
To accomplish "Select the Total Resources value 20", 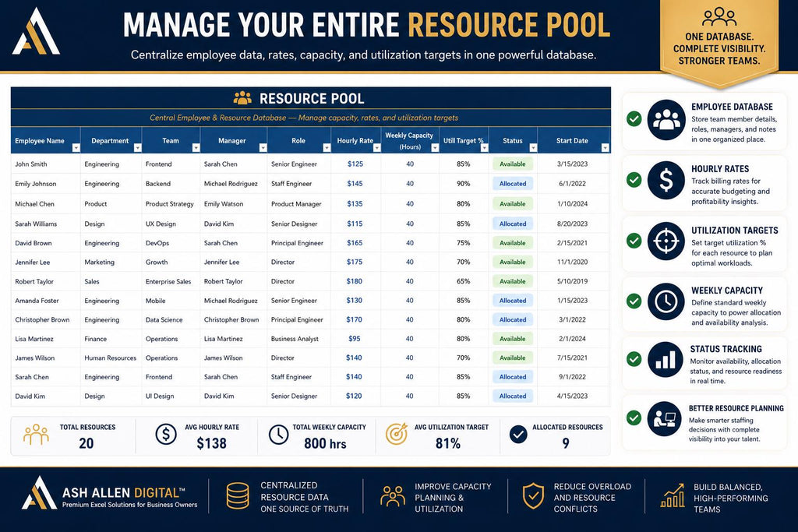I will point(87,443).
